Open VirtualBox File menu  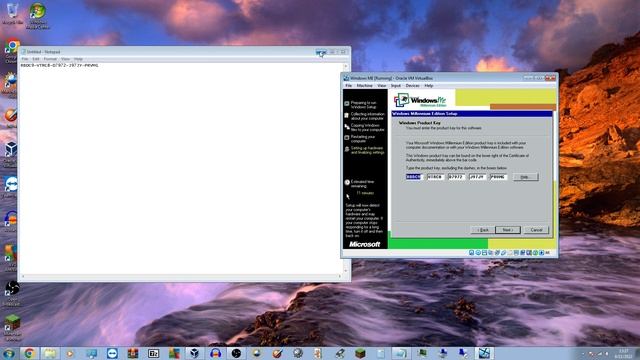tap(349, 86)
